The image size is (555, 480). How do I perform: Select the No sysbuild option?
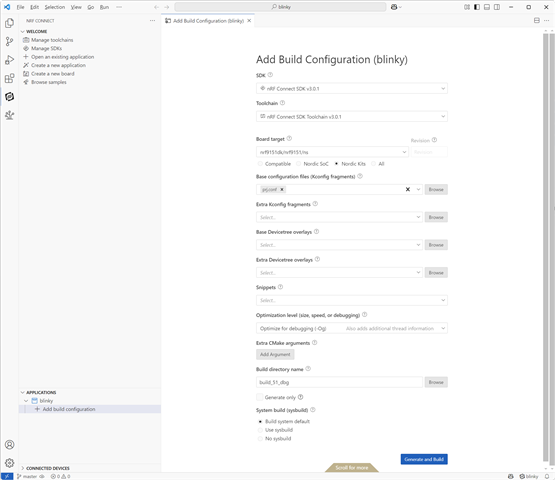(x=261, y=438)
